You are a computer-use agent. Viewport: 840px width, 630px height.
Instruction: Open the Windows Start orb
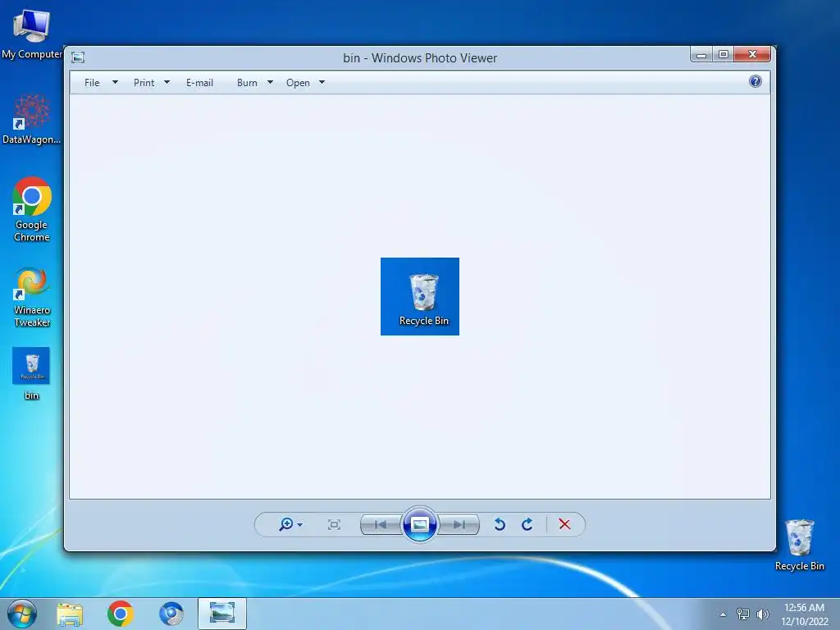point(22,614)
